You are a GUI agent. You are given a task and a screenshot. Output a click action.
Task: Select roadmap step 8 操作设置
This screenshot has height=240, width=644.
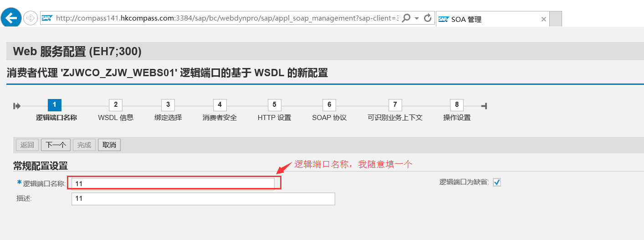[457, 105]
